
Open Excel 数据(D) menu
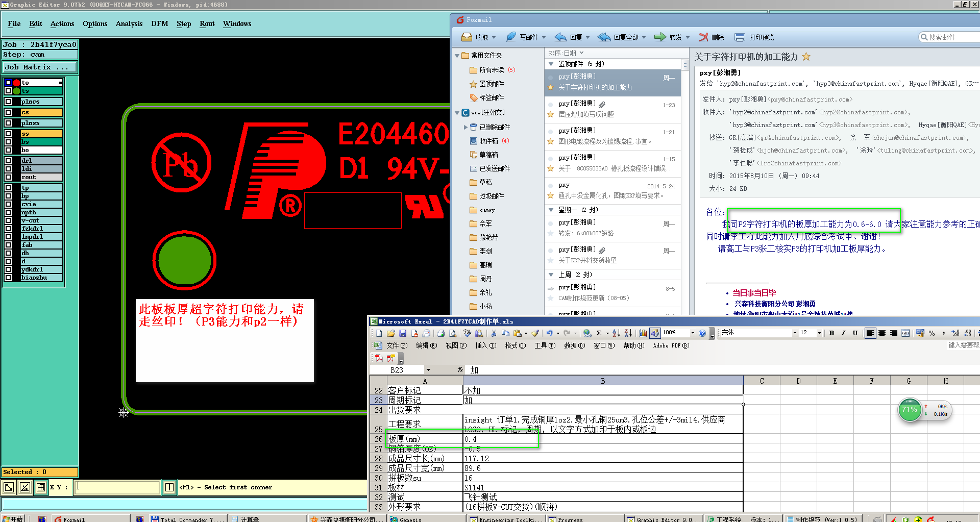pyautogui.click(x=574, y=346)
